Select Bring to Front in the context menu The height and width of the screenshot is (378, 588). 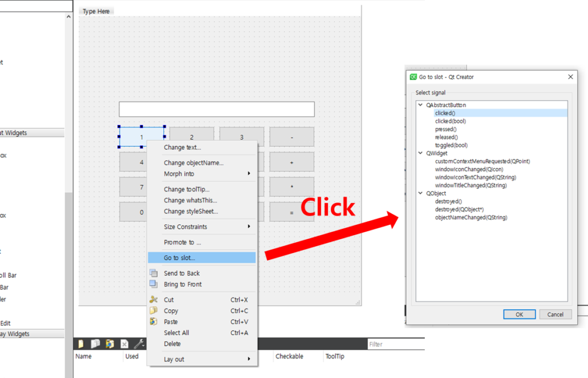[183, 285]
